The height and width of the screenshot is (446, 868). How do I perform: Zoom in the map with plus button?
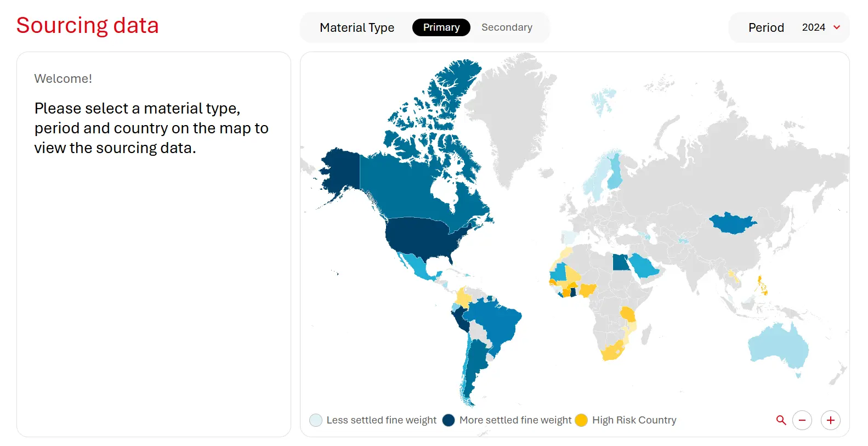tap(830, 420)
